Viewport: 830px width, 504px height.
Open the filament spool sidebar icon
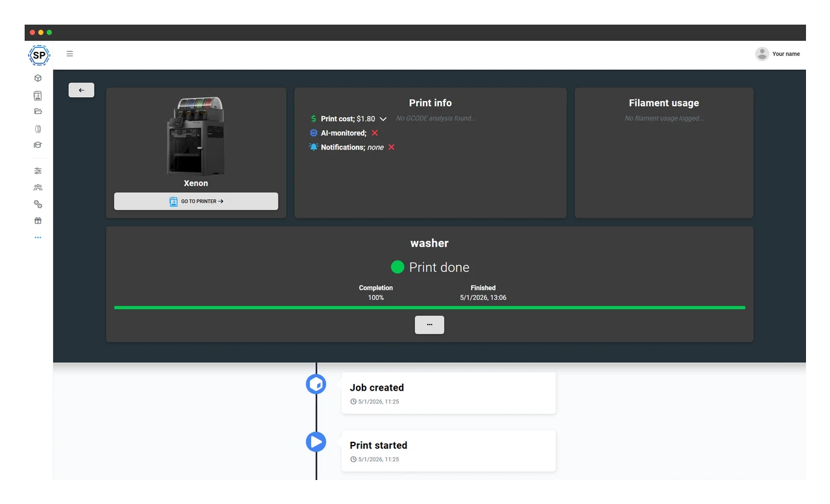pos(38,129)
